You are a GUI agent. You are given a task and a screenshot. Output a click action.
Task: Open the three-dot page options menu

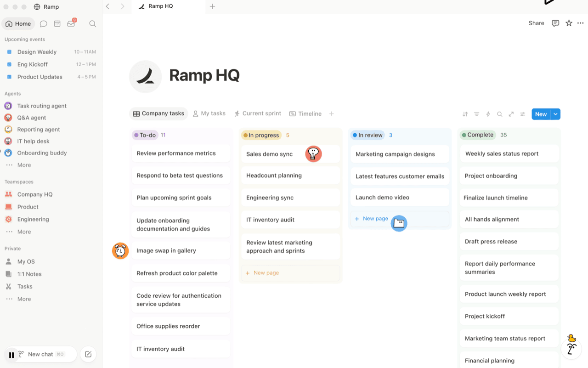click(x=581, y=23)
